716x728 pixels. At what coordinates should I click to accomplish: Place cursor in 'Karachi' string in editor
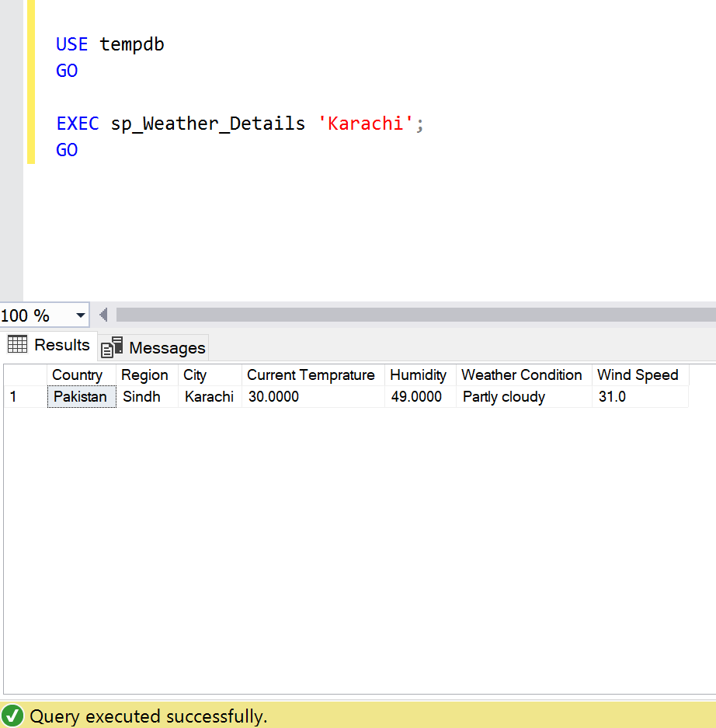click(366, 124)
